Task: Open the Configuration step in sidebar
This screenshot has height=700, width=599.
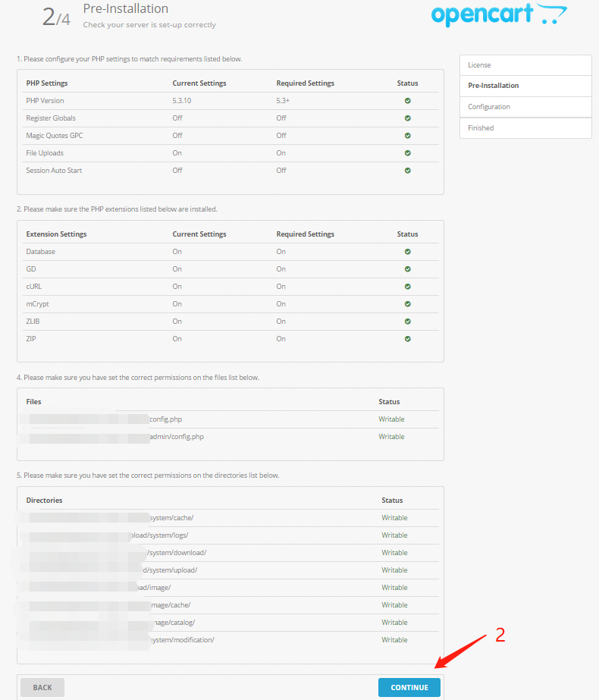Action: coord(525,107)
